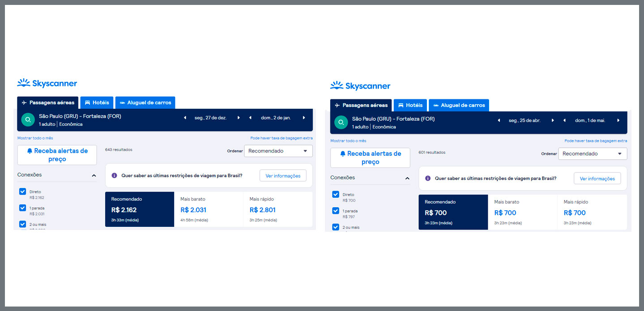The image size is (644, 311).
Task: Select Mais barato R$ 700 tab
Action: (x=523, y=212)
